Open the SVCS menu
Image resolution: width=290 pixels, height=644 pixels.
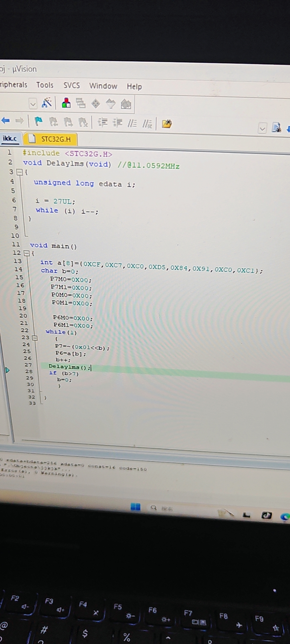[x=72, y=86]
